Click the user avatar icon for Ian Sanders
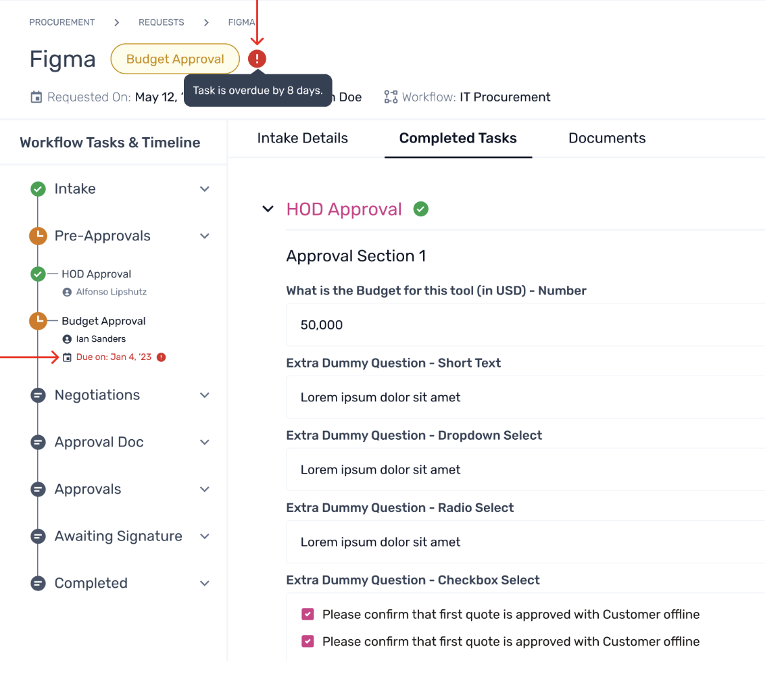Image resolution: width=784 pixels, height=685 pixels. tap(67, 339)
